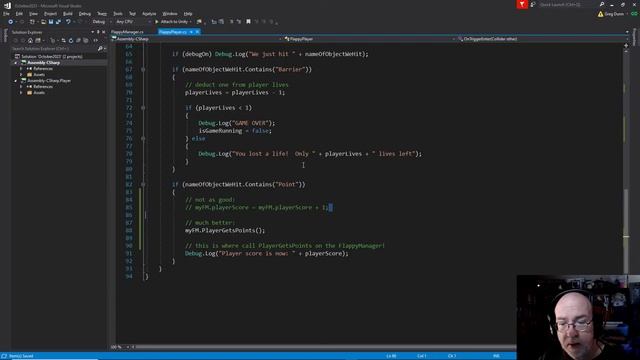This screenshot has height=360, width=640.
Task: Click Solution Explorer View Code icon
Action: pyautogui.click(x=96, y=40)
